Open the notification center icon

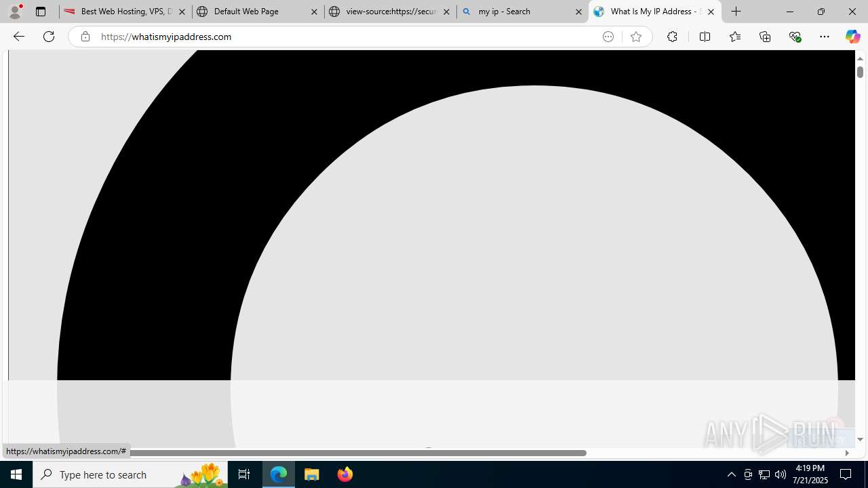point(846,474)
